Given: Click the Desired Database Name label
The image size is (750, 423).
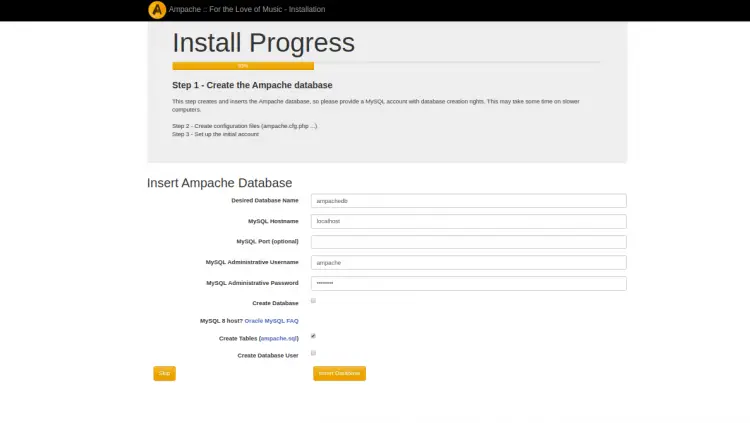Looking at the screenshot, I should [x=265, y=200].
